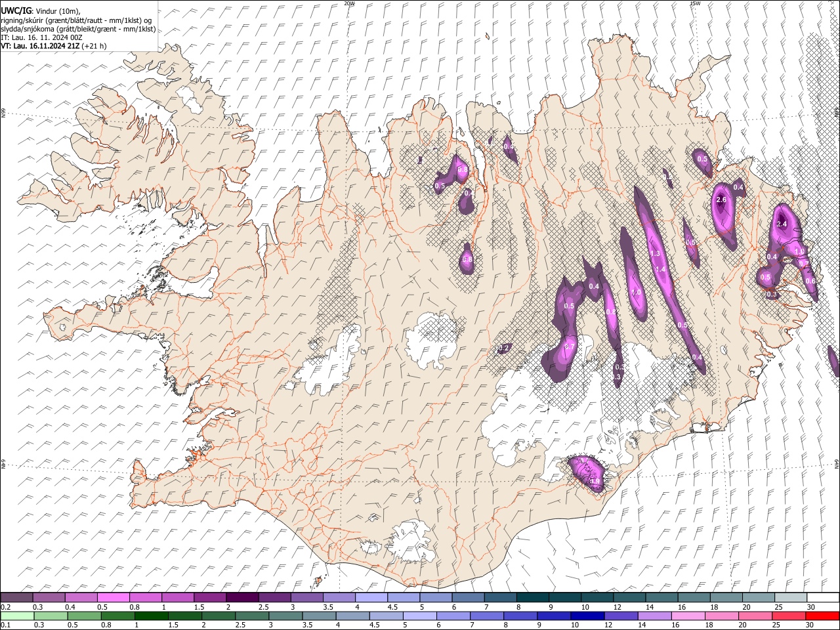Pick the lower legend swatch labeled 2.5
Image resolution: width=840 pixels, height=630 pixels.
click(252, 616)
